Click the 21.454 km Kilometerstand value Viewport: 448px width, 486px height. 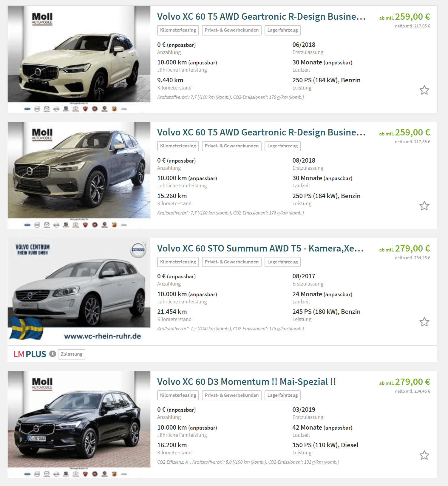tap(172, 312)
